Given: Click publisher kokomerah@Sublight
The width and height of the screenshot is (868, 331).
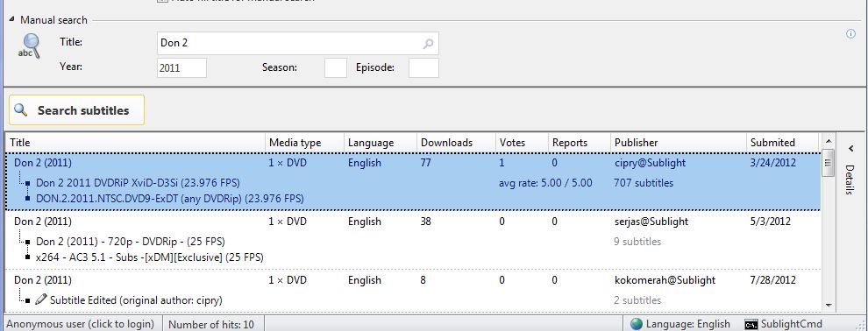Looking at the screenshot, I should click(665, 280).
